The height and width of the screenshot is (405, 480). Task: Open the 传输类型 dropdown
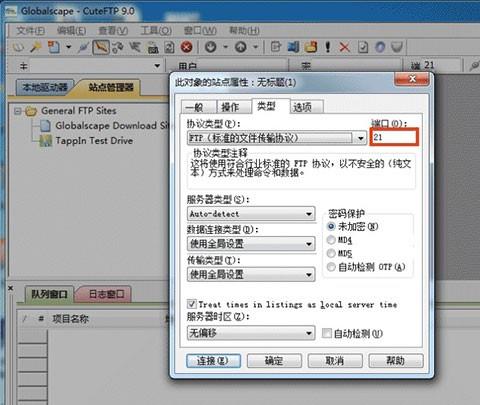pyautogui.click(x=251, y=274)
